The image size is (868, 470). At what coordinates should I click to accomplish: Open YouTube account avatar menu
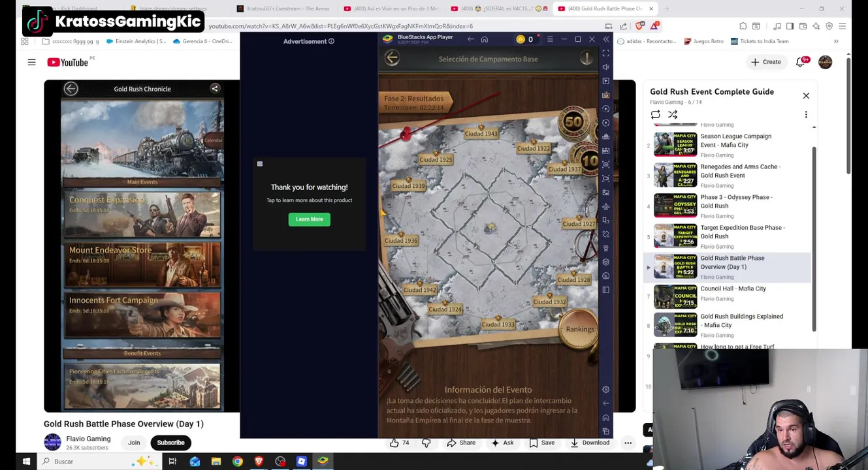point(825,62)
